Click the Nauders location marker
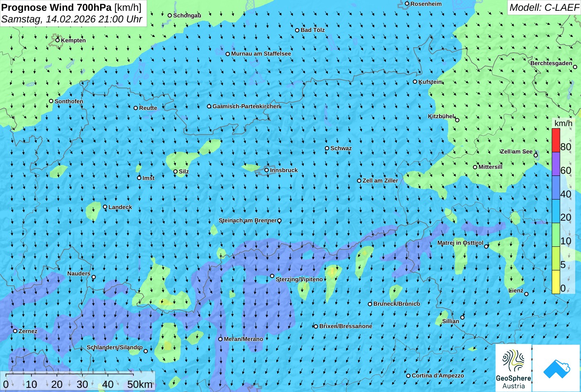This screenshot has height=392, width=581. [94, 277]
